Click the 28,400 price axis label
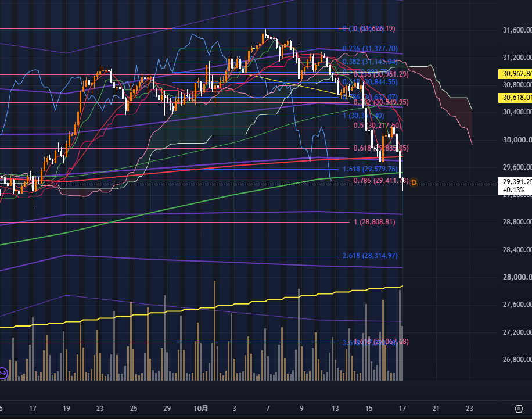 (x=517, y=250)
